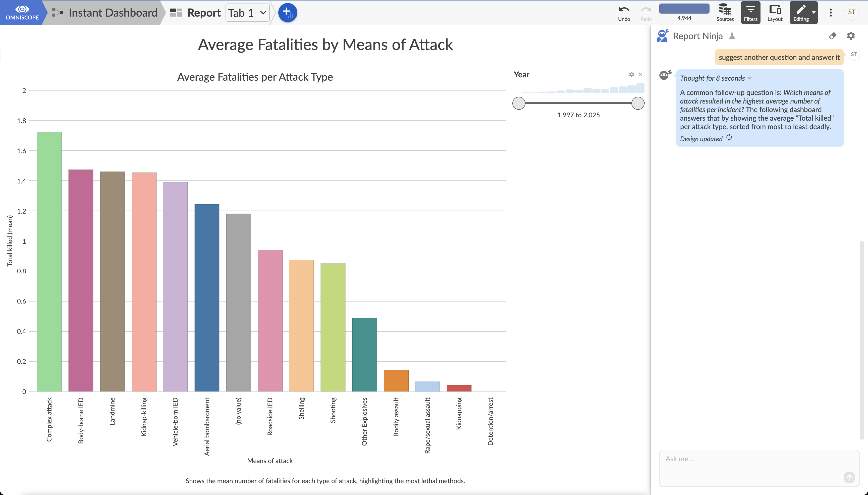The width and height of the screenshot is (868, 495).
Task: Go to Instant Dashboard breadcrumb
Action: click(x=113, y=13)
